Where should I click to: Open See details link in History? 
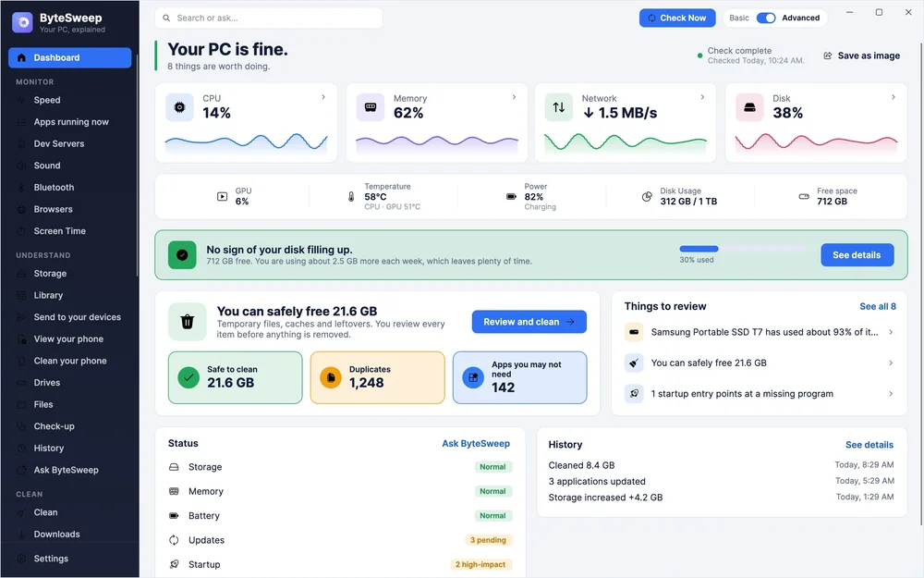click(869, 445)
